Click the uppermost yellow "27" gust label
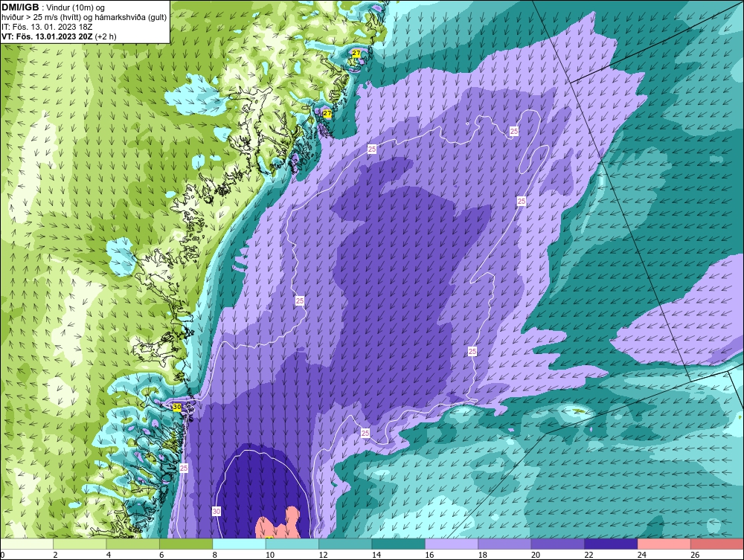Viewport: 744px width, 560px height. click(x=356, y=54)
